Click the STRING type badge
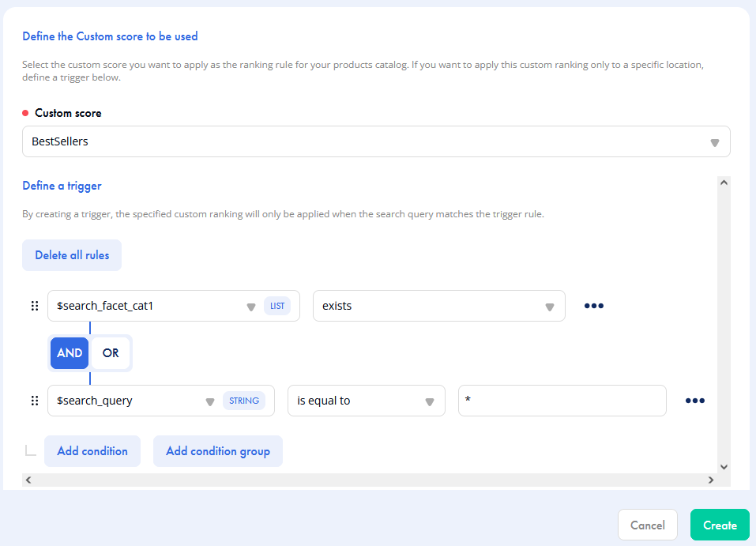 tap(244, 401)
